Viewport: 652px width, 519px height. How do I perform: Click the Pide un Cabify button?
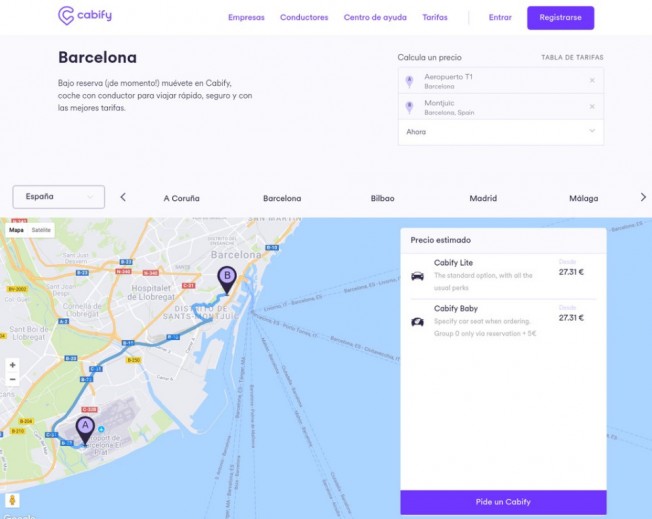[x=503, y=502]
